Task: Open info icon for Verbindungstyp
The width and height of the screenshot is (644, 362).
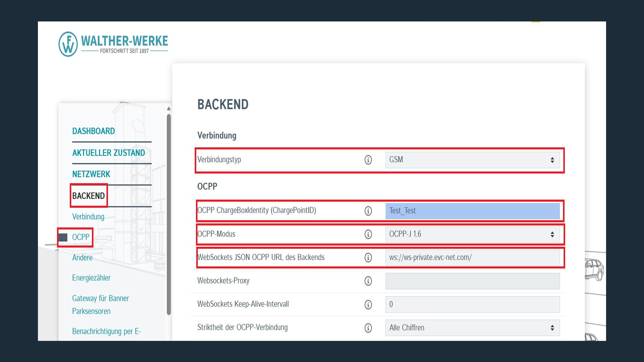Action: [x=368, y=160]
